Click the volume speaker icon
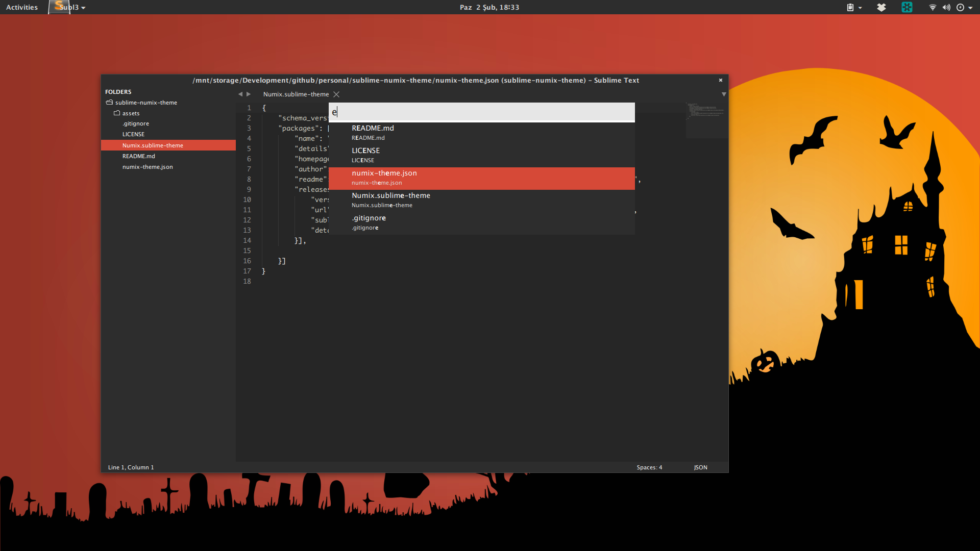Image resolution: width=980 pixels, height=551 pixels. click(946, 8)
